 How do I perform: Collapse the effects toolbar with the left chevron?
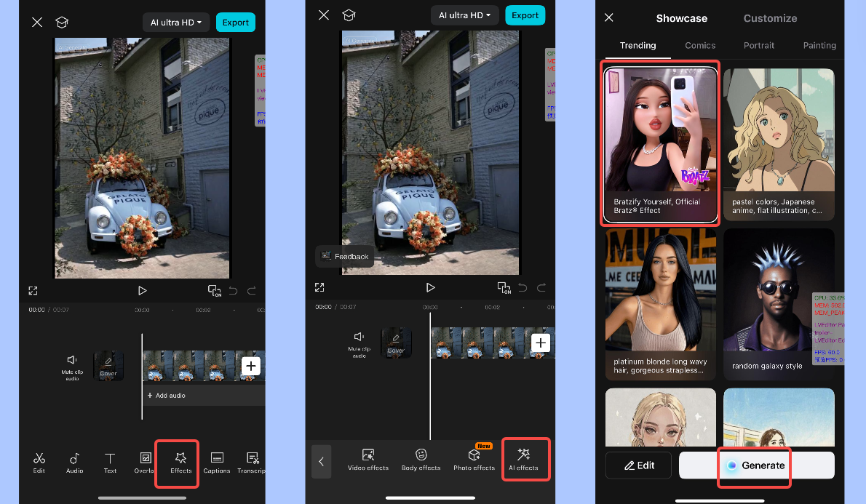pyautogui.click(x=321, y=461)
